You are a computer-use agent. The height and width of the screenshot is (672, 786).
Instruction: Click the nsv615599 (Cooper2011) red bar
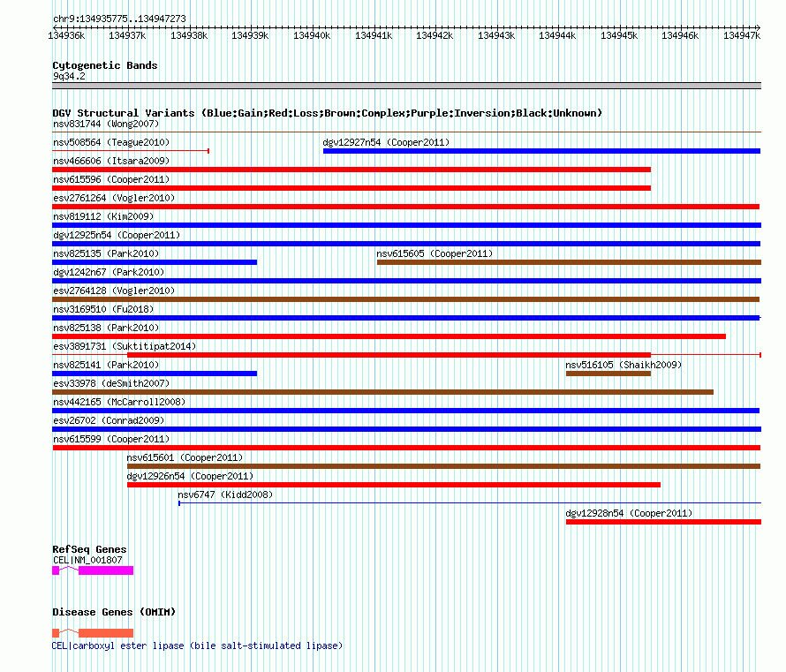pyautogui.click(x=406, y=448)
